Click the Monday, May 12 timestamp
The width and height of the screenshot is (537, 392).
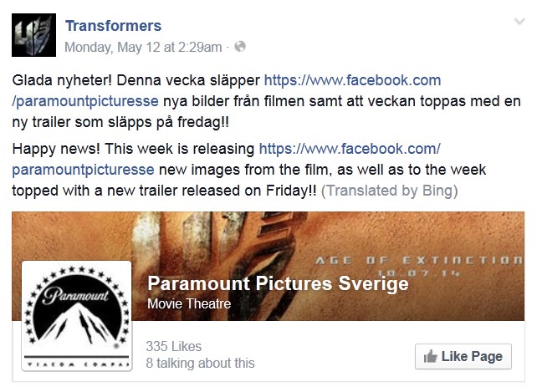click(143, 47)
